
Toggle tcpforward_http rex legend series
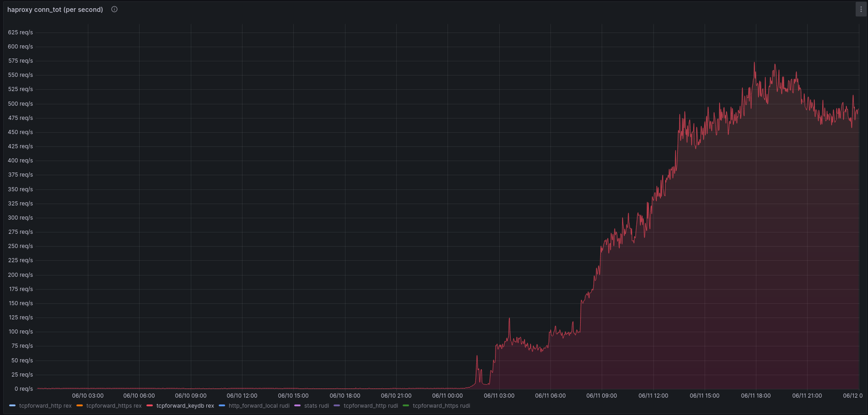point(45,406)
